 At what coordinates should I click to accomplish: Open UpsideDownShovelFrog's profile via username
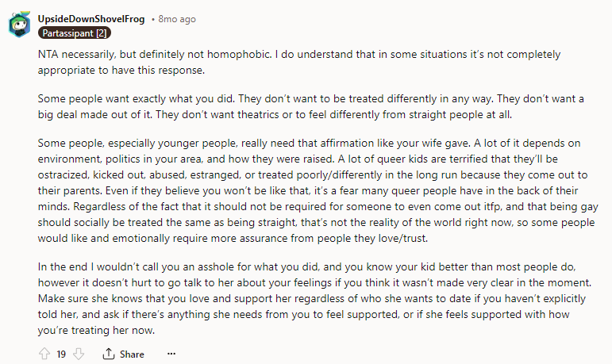tap(91, 18)
